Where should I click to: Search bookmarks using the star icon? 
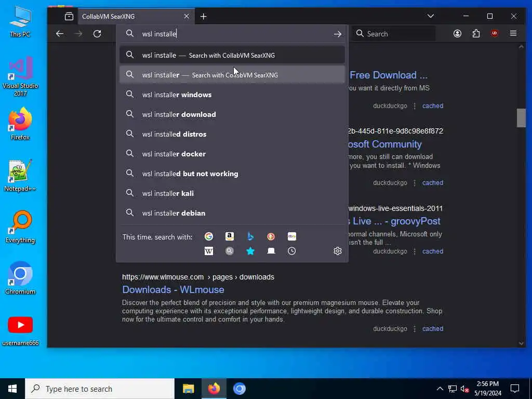tap(250, 251)
